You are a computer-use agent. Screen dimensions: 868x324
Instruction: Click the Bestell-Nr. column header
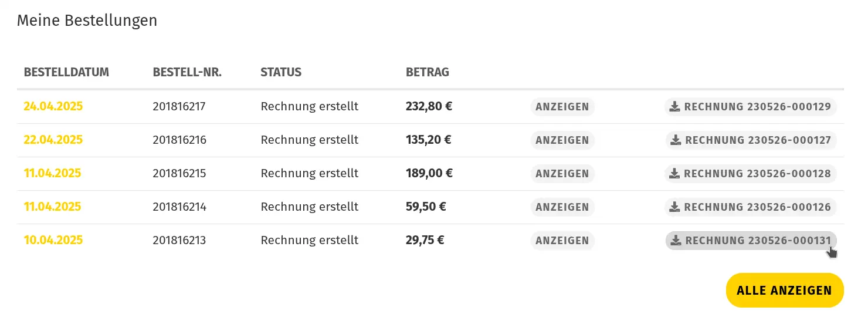[187, 73]
